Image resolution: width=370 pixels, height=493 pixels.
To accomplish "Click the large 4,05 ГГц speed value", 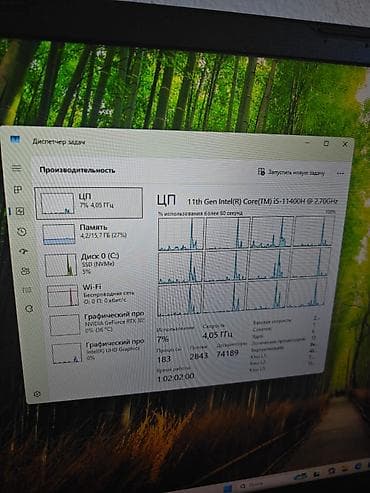I will (x=217, y=334).
